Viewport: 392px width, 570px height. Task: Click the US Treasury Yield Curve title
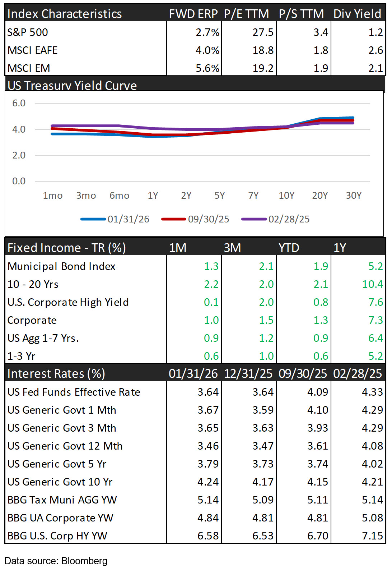72,86
